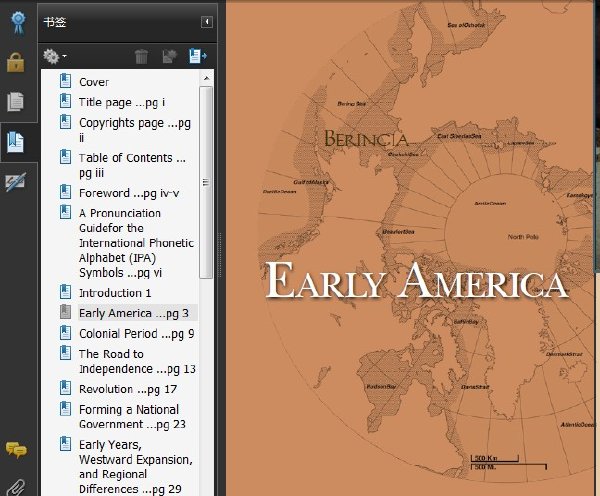Collapse the bookmarks panel with arrow button

pyautogui.click(x=207, y=22)
